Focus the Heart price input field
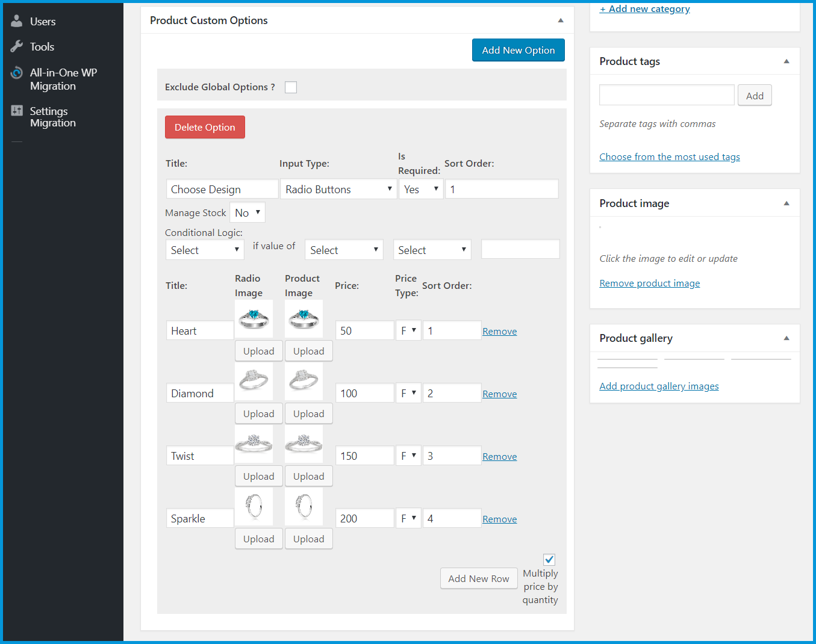The image size is (816, 644). pyautogui.click(x=364, y=330)
